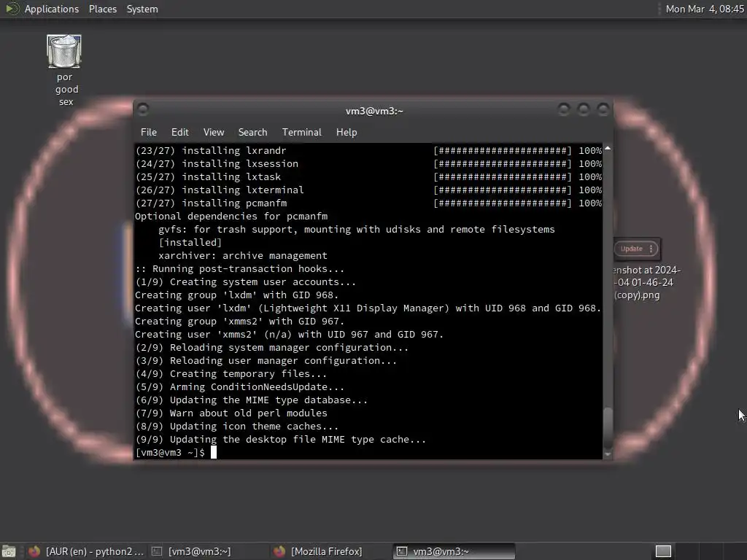747x560 pixels.
Task: Click the terminal scrollbar down arrow
Action: point(608,455)
